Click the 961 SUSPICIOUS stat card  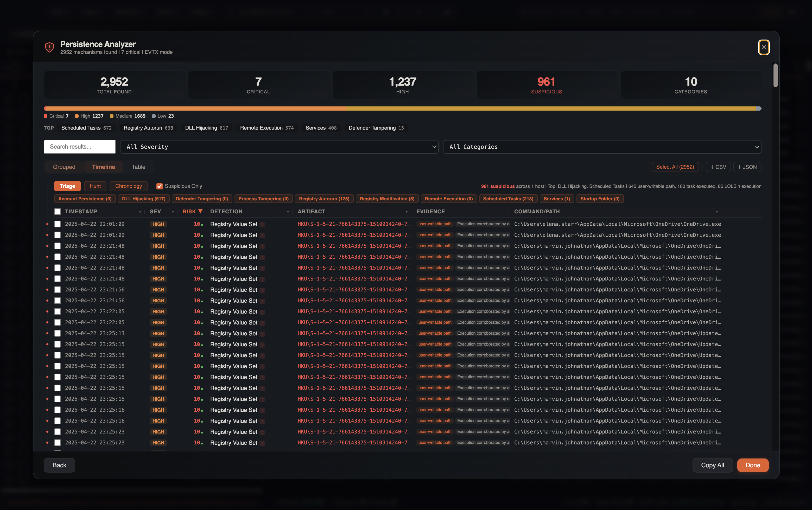[546, 85]
